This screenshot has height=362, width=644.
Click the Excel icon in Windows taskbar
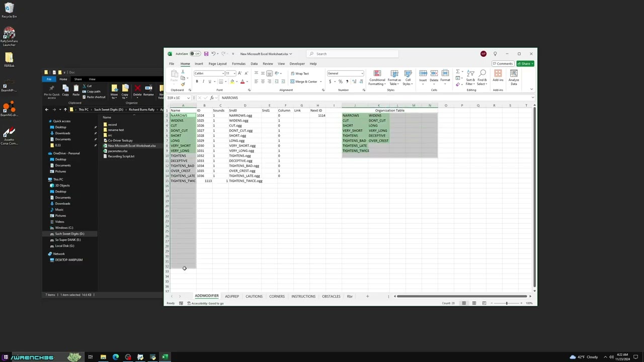pyautogui.click(x=165, y=357)
